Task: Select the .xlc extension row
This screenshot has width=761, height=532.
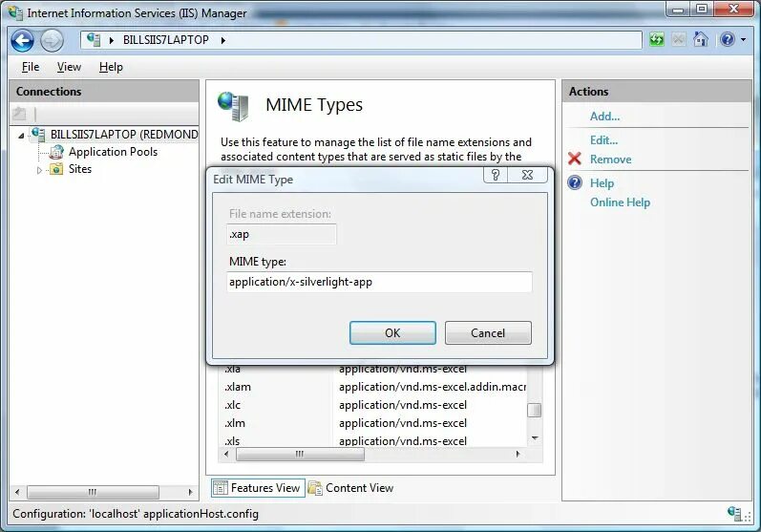Action: click(372, 405)
